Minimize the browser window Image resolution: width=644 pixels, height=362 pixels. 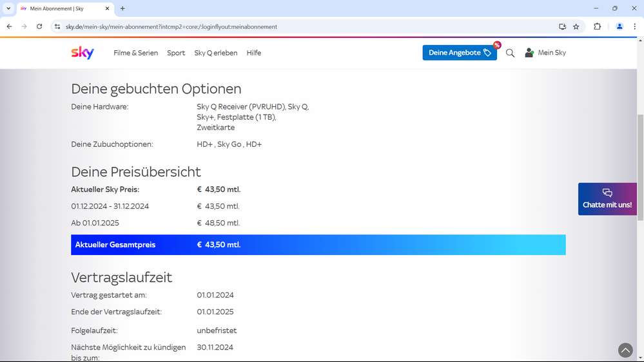[596, 8]
